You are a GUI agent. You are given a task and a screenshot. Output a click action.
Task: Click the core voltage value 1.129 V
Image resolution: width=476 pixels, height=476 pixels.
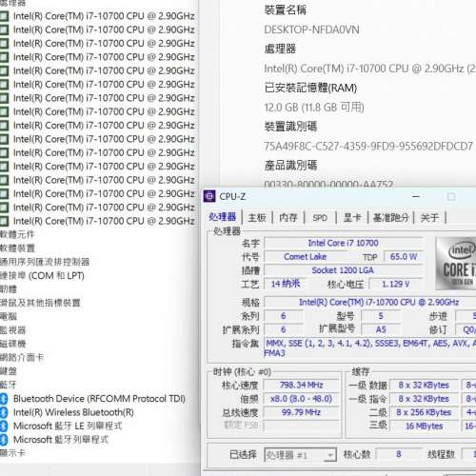396,284
